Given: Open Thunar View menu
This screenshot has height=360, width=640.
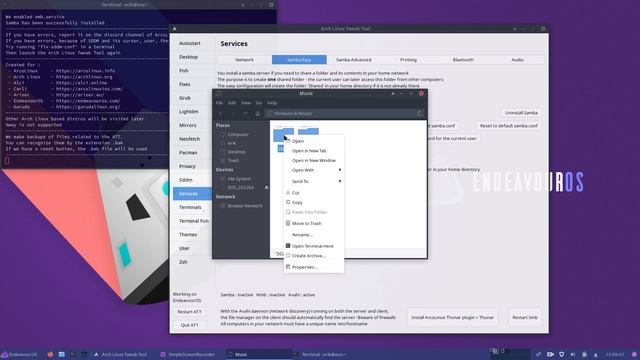Looking at the screenshot, I should 246,103.
